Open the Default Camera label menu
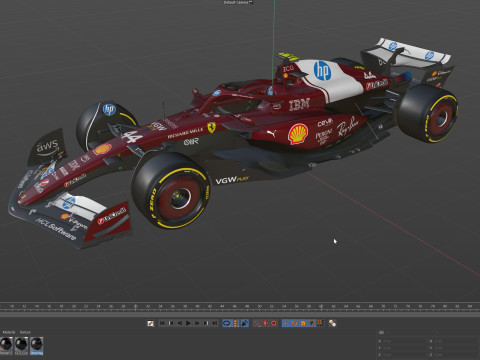480x360 pixels. click(x=238, y=2)
